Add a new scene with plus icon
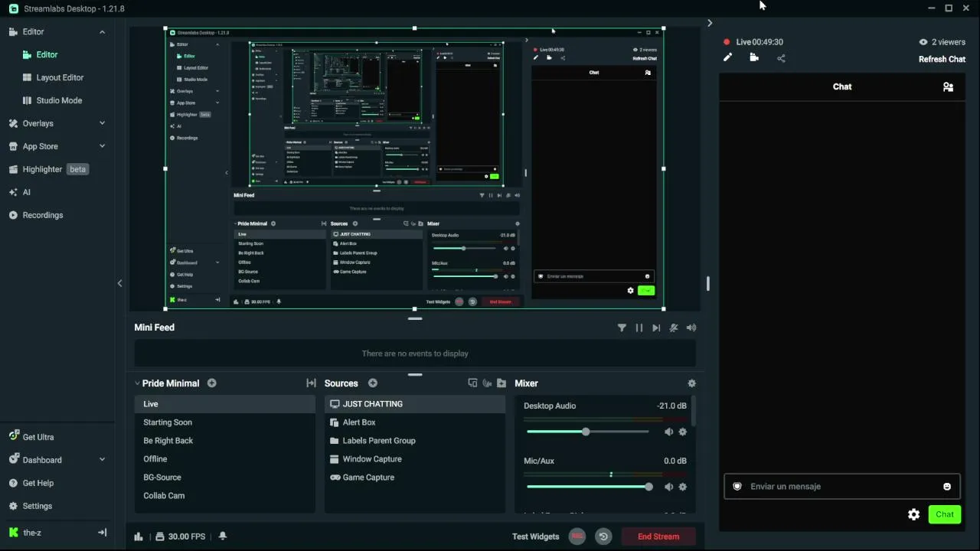 212,383
